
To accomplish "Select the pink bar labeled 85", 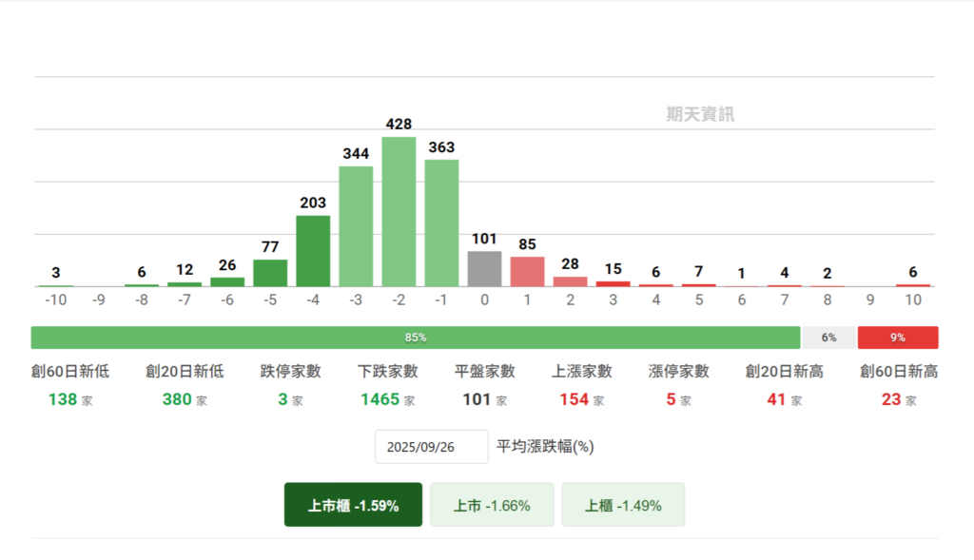I will pyautogui.click(x=527, y=271).
